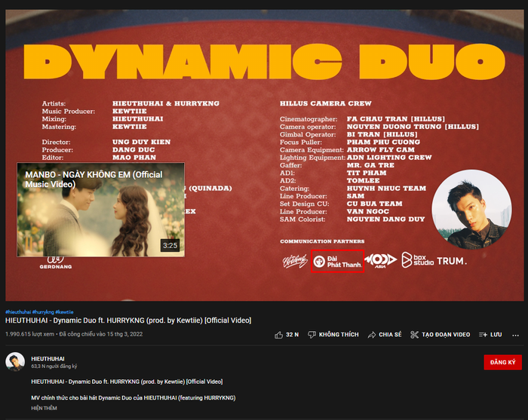Click the scissors TẠO ĐOẠN VIDEO icon

click(414, 335)
